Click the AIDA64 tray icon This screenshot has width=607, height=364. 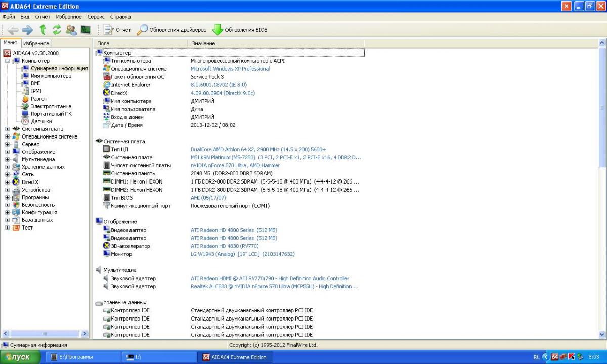pyautogui.click(x=555, y=357)
